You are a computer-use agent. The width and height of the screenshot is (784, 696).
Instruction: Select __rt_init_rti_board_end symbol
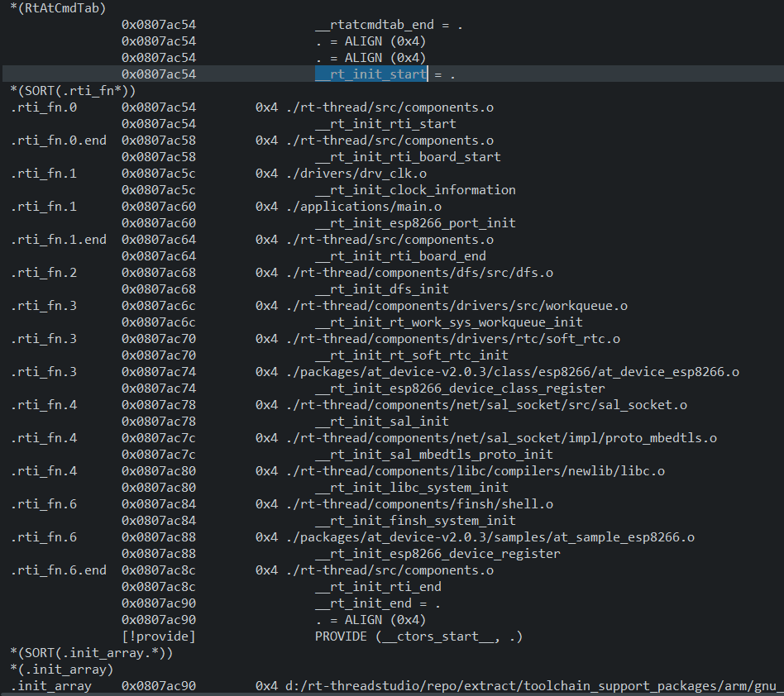click(x=400, y=255)
